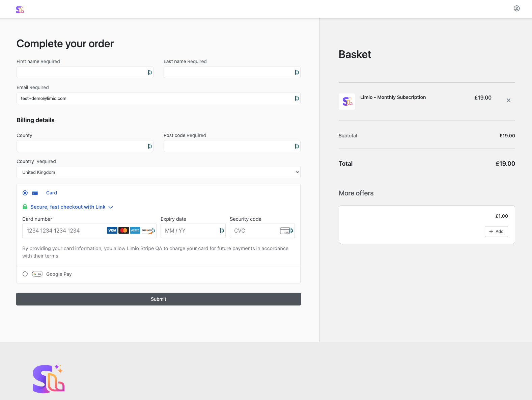Viewport: 532px width, 400px height.
Task: Click the County input field
Action: tap(85, 146)
